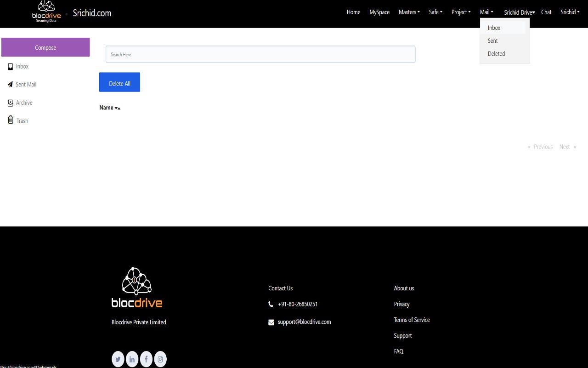Screen dimensions: 588x368
Task: Collapse the Mail dropdown menu
Action: (x=487, y=12)
